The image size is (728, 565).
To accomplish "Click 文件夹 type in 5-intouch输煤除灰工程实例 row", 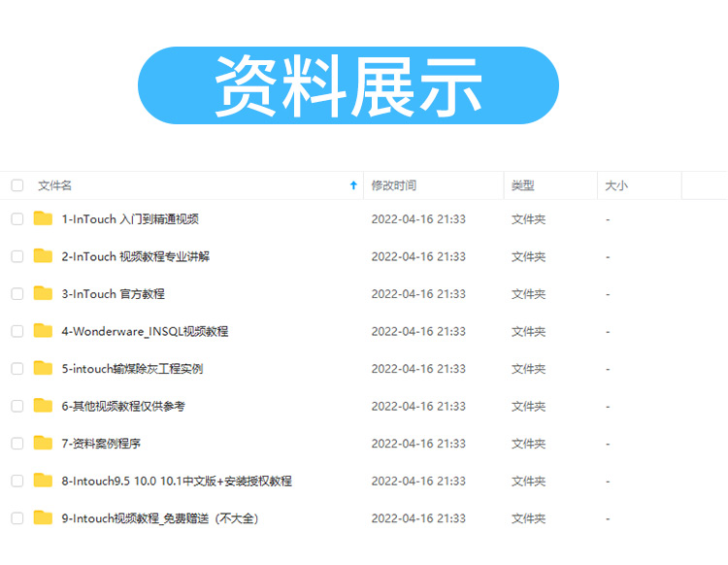I will [x=528, y=369].
